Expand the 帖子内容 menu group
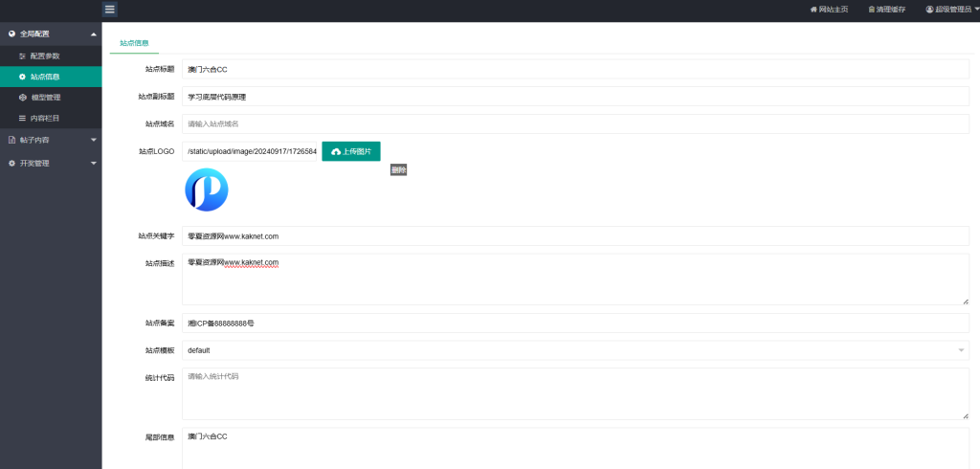Image resolution: width=980 pixels, height=469 pixels. pos(94,140)
